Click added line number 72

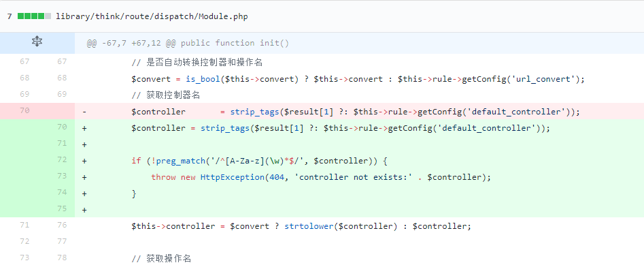(x=62, y=159)
